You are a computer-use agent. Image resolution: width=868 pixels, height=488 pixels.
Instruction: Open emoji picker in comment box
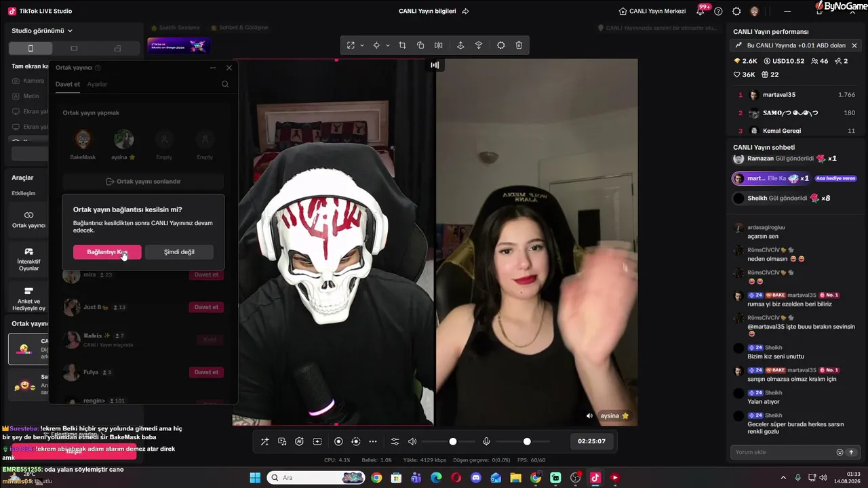coord(840,452)
